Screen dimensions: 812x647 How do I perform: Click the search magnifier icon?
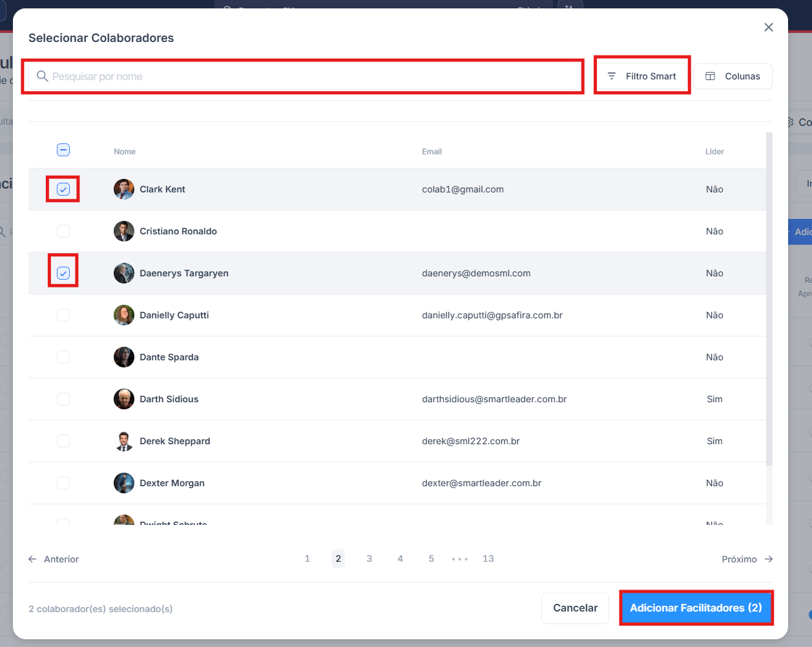(43, 76)
